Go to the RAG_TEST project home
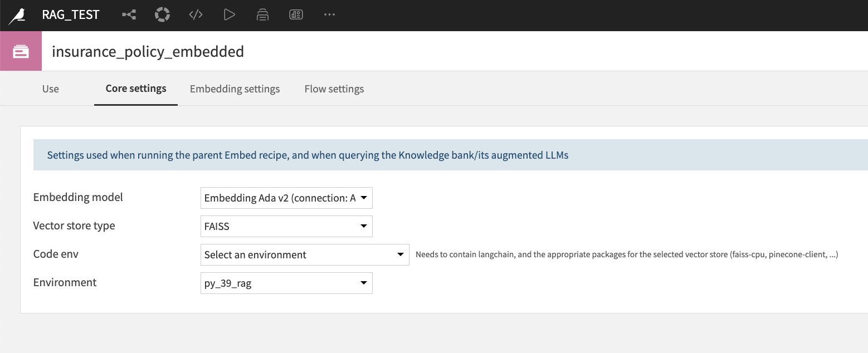This screenshot has width=868, height=353. click(71, 15)
